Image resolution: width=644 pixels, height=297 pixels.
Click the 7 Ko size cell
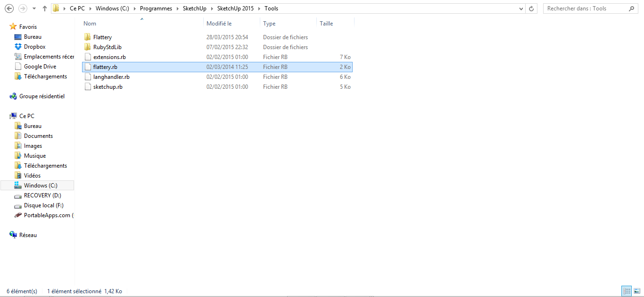point(345,57)
